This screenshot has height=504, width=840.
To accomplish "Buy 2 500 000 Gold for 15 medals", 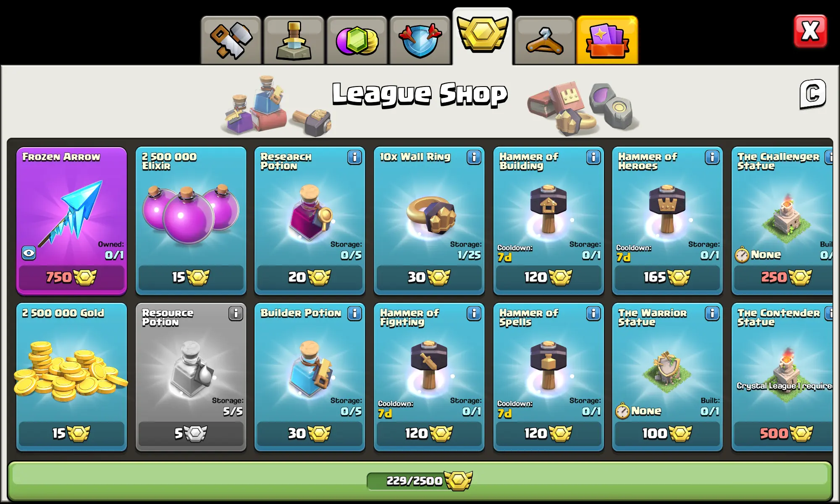I will pyautogui.click(x=71, y=434).
